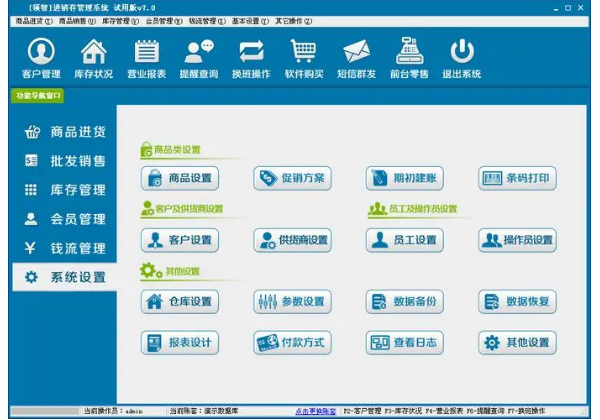Launch 前台零售 cash register icon
Viewport: 600px width, 420px height.
[x=409, y=58]
